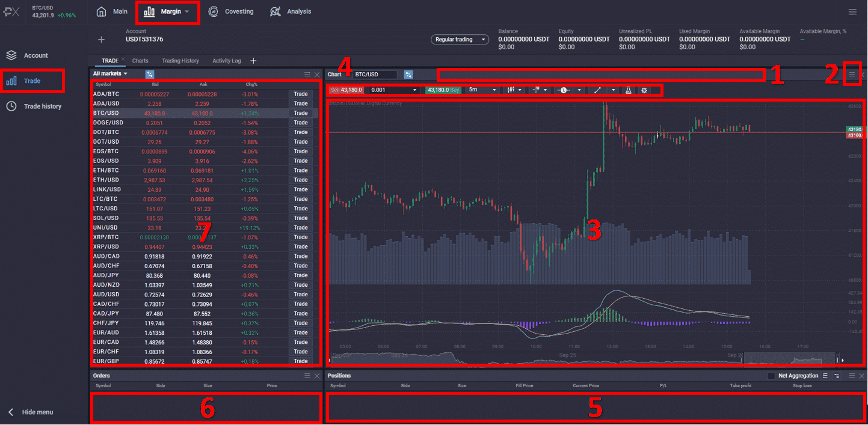Click the Account icon in left sidebar
This screenshot has width=868, height=425.
point(11,55)
